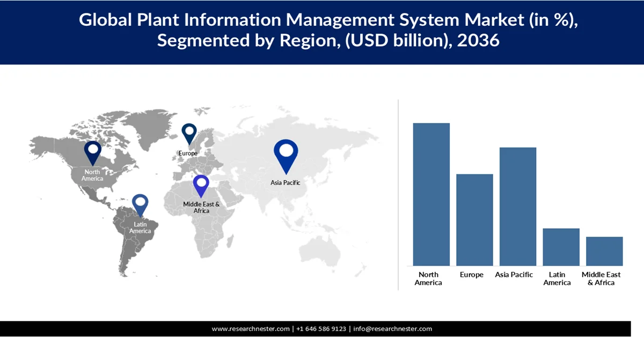The height and width of the screenshot is (337, 644).
Task: Click the Latin America axis label
Action: (557, 279)
